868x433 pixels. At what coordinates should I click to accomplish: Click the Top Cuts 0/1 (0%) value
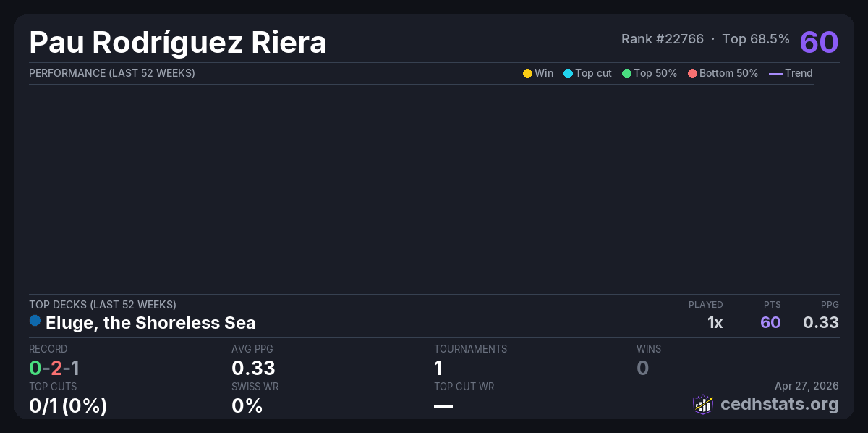pyautogui.click(x=68, y=406)
